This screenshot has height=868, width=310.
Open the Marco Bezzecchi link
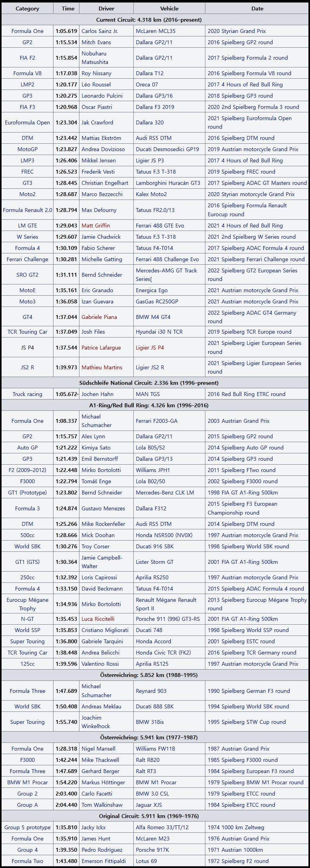click(102, 194)
